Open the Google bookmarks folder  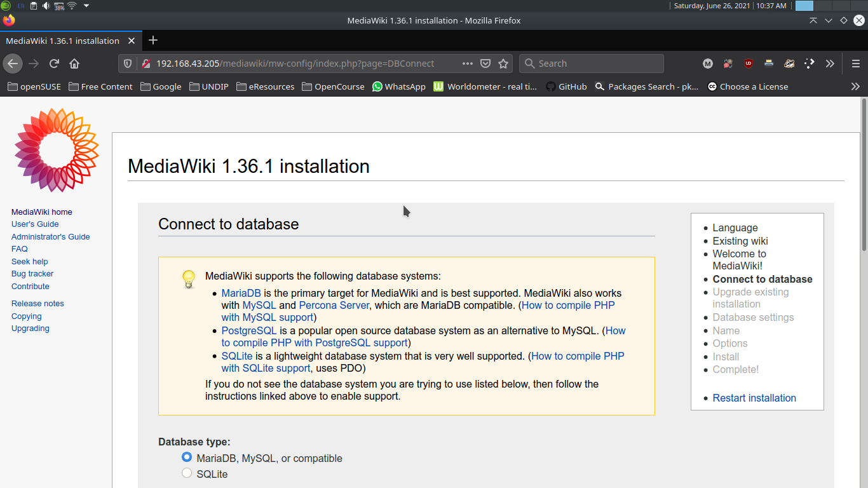coord(161,86)
